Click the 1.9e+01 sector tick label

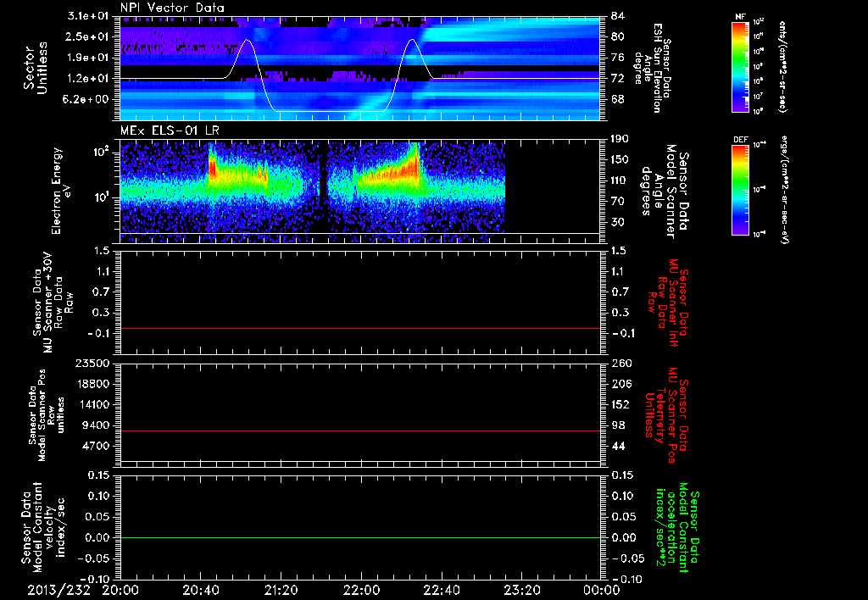(88, 58)
